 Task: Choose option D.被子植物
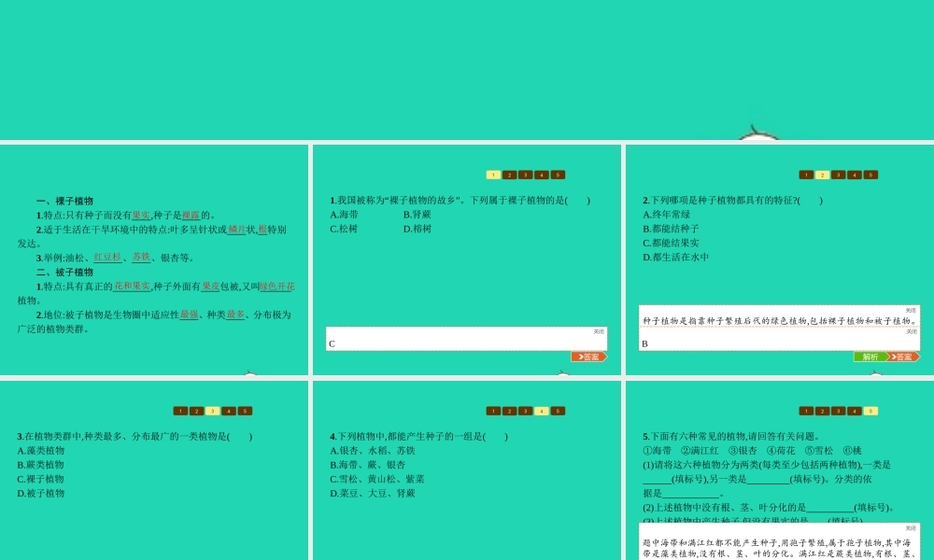click(x=40, y=494)
